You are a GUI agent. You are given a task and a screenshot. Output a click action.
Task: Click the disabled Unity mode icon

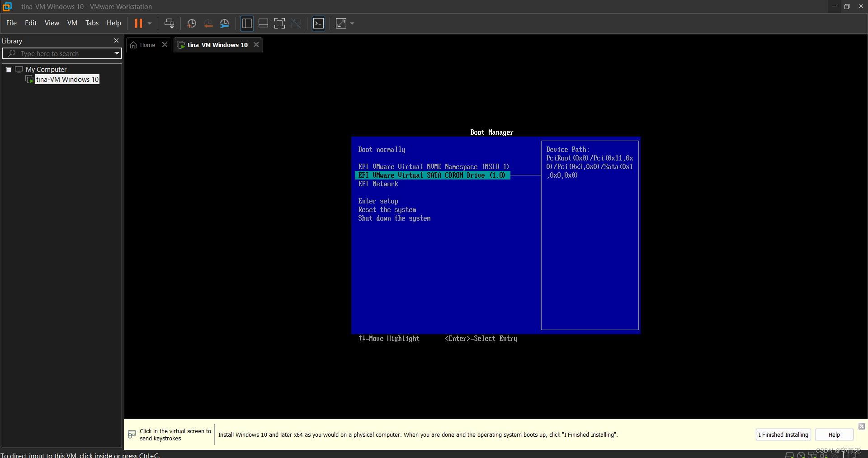click(x=296, y=23)
